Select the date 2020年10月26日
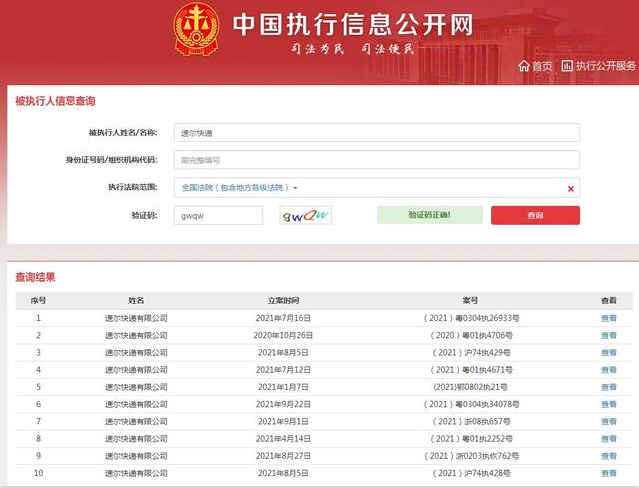Screen dimensions: 639x488 tap(283, 335)
